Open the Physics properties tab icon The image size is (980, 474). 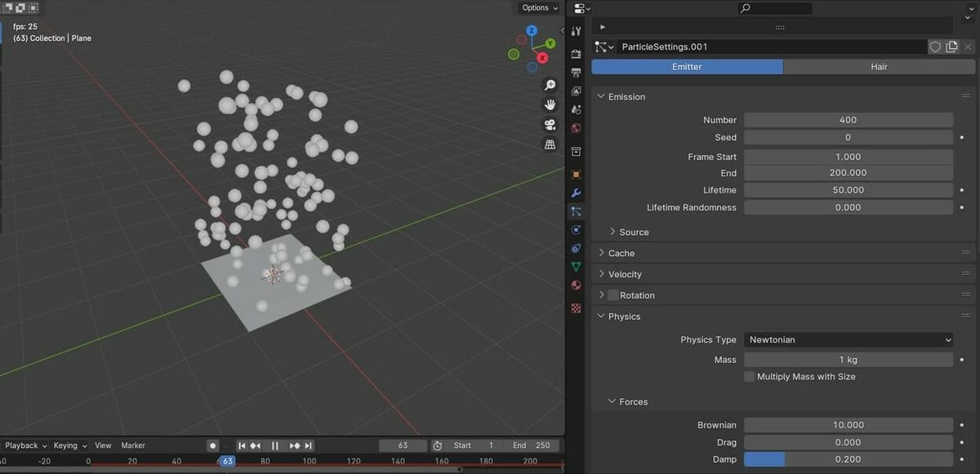[576, 230]
